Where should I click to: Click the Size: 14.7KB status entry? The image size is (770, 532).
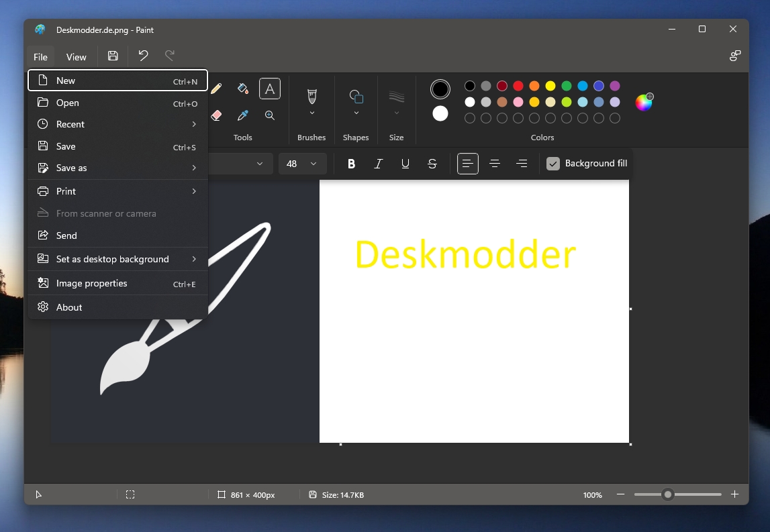[x=336, y=494]
